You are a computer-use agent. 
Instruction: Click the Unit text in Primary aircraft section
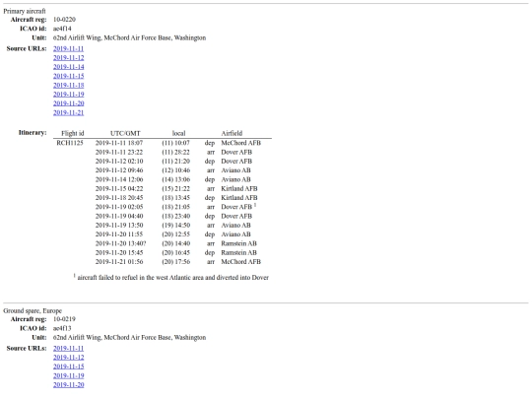point(129,37)
